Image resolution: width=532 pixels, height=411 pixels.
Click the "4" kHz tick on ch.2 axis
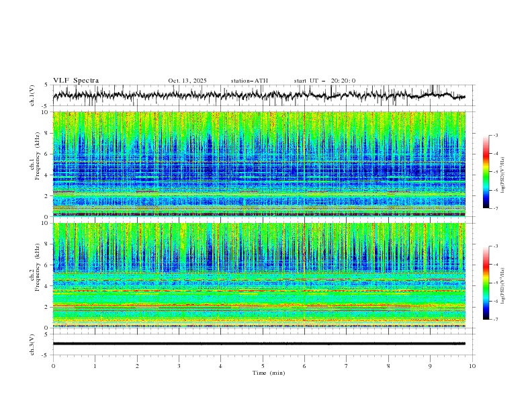[48, 286]
